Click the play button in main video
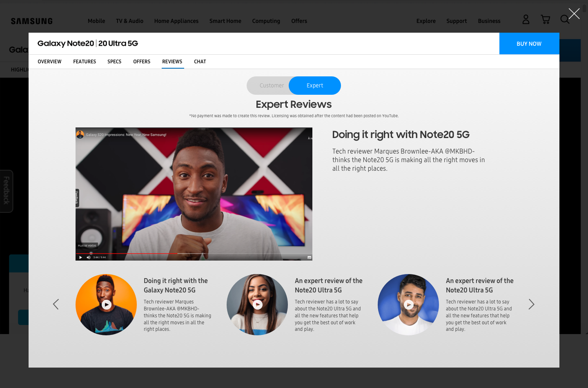Viewport: 588px width, 388px height. tap(80, 257)
